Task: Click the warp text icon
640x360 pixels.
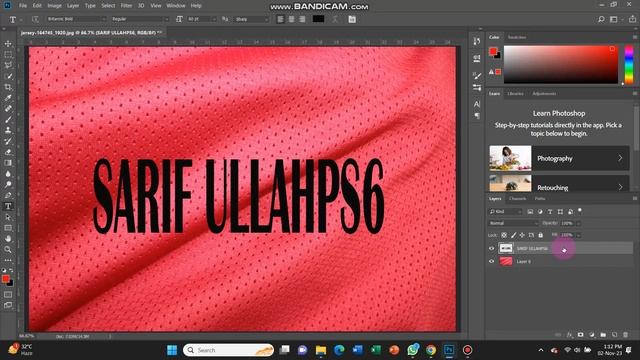Action: click(x=335, y=19)
